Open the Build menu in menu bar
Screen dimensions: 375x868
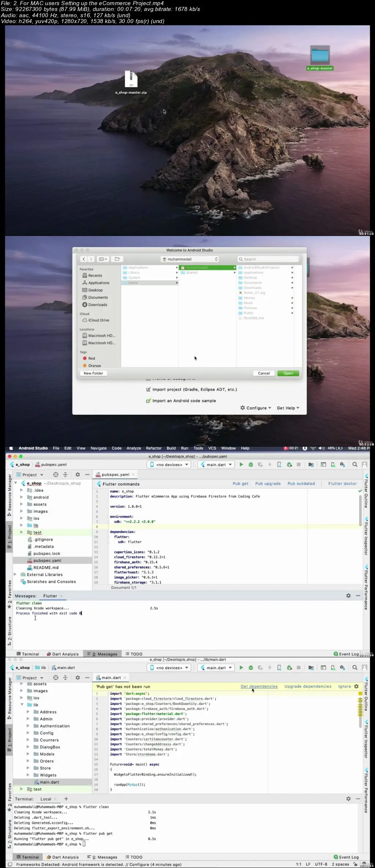click(171, 448)
